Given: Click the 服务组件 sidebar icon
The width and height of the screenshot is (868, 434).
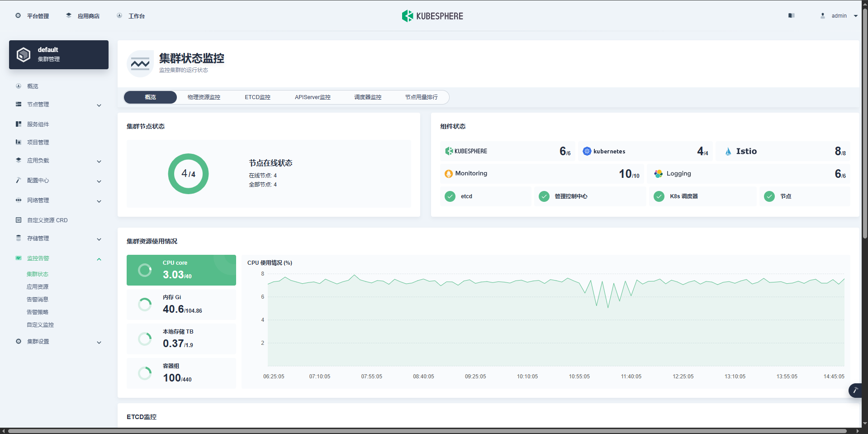Looking at the screenshot, I should pyautogui.click(x=19, y=124).
